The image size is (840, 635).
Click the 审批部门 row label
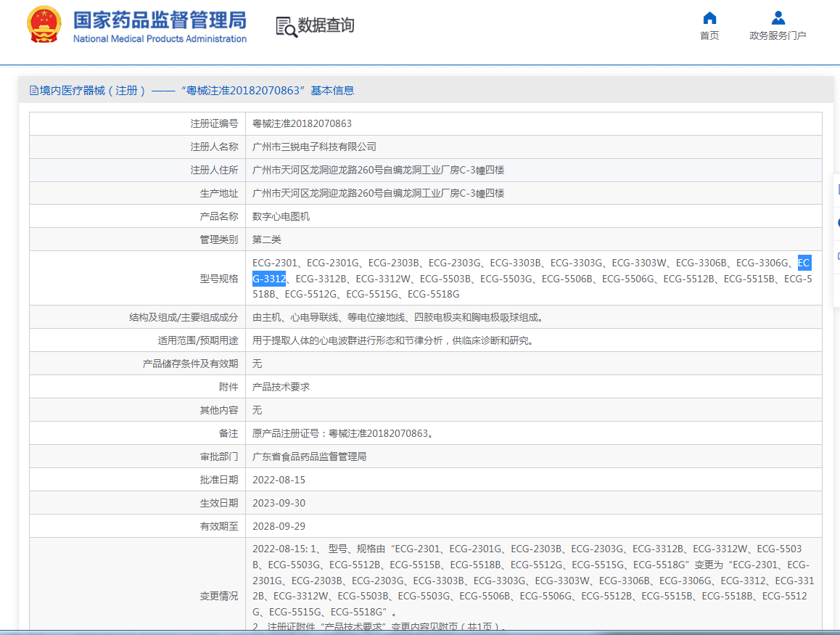pyautogui.click(x=219, y=456)
